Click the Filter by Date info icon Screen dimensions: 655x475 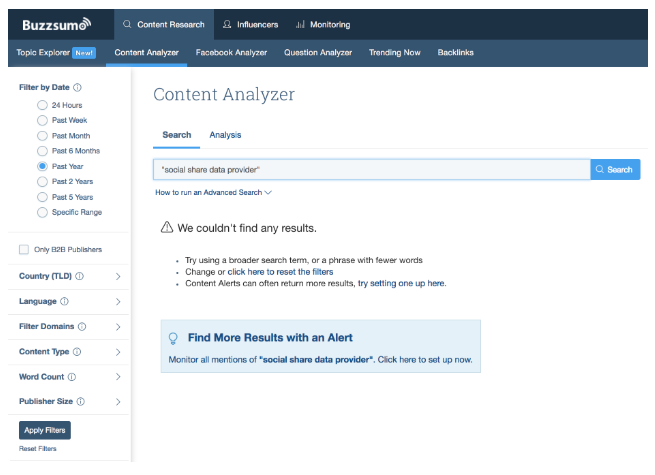tap(77, 87)
